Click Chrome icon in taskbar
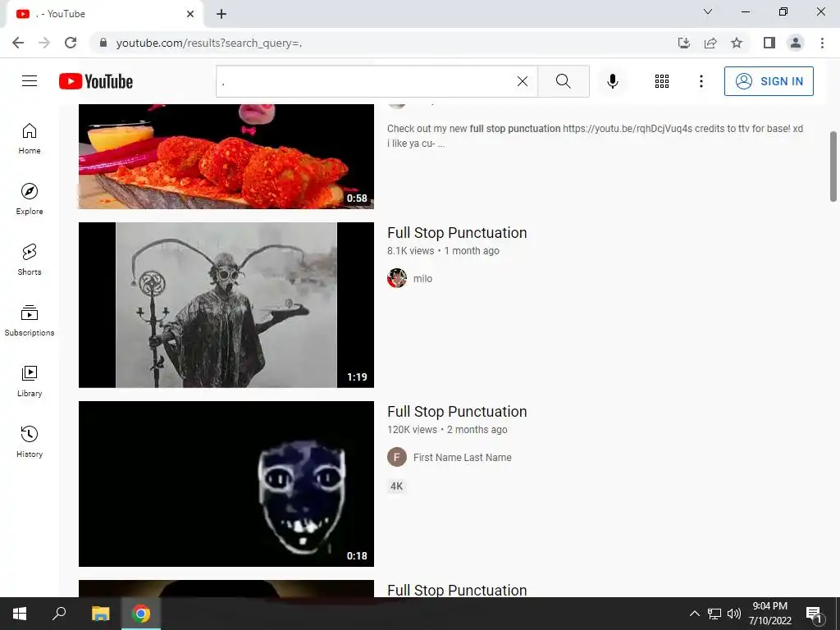Viewport: 840px width, 630px height. [141, 614]
